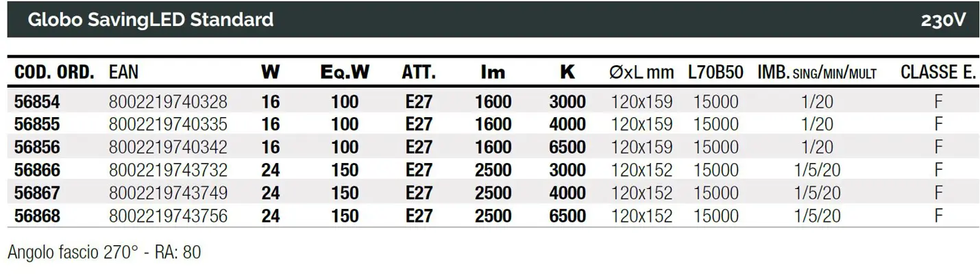This screenshot has height=276, width=980.
Task: Click the Globo SavingLED Standard title
Action: [150, 19]
